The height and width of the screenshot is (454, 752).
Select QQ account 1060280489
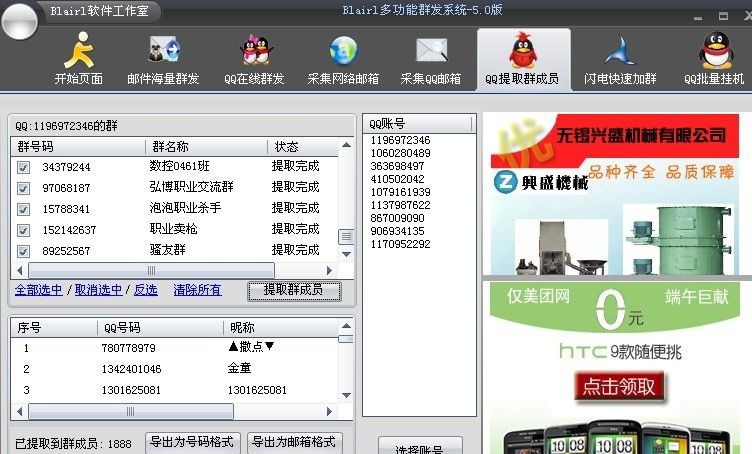pyautogui.click(x=400, y=153)
